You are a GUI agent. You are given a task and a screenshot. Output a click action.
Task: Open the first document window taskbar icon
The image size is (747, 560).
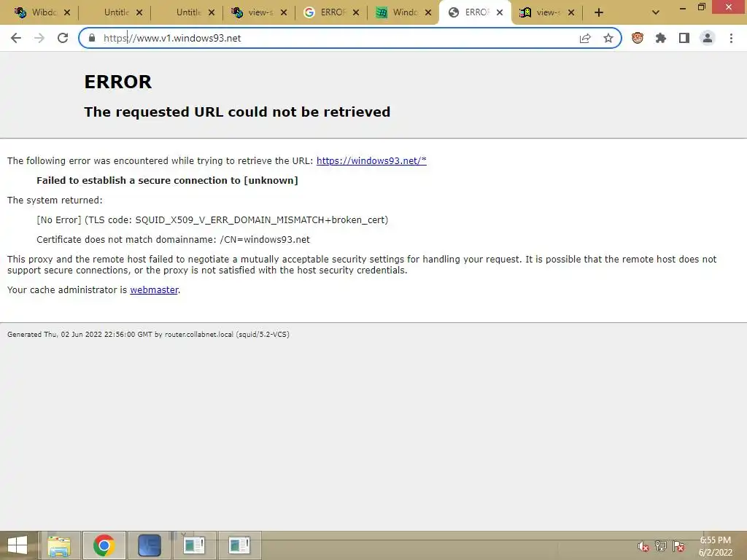point(194,545)
